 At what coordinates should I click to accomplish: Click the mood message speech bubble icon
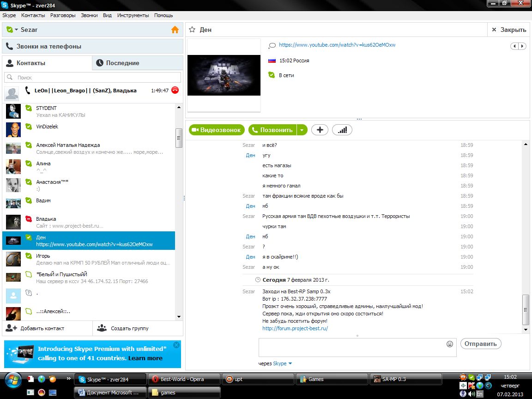(x=272, y=45)
